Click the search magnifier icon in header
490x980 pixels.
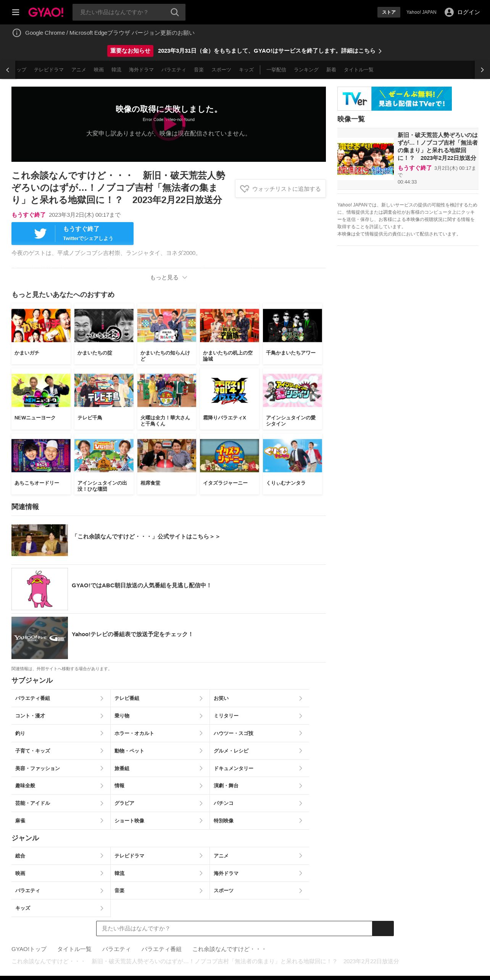coord(174,12)
